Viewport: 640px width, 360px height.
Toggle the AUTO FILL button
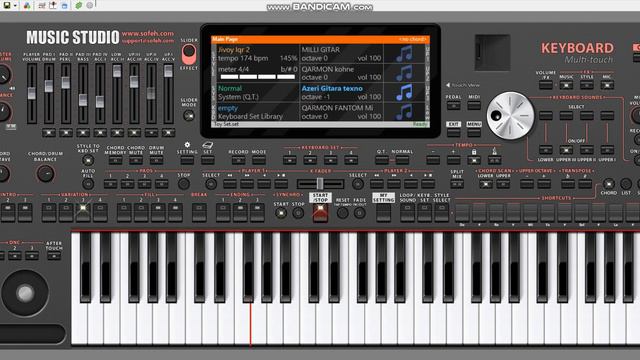click(x=88, y=184)
